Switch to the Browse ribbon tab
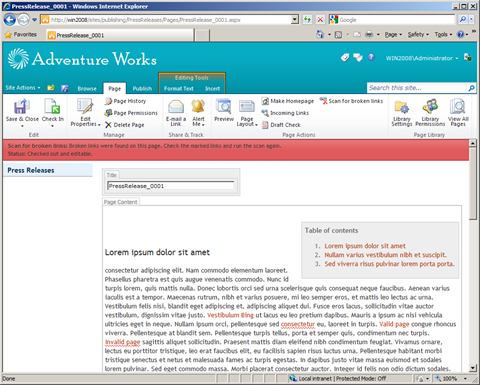Image resolution: width=480 pixels, height=385 pixels. [87, 88]
